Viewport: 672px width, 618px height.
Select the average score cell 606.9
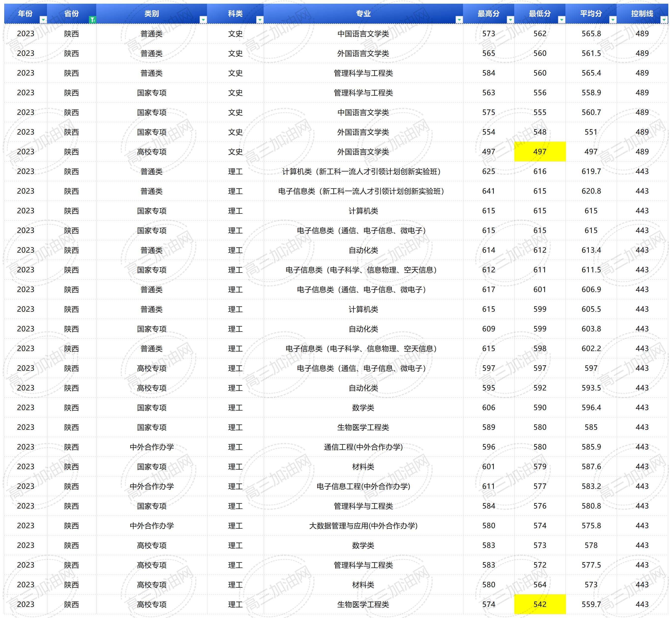[591, 289]
